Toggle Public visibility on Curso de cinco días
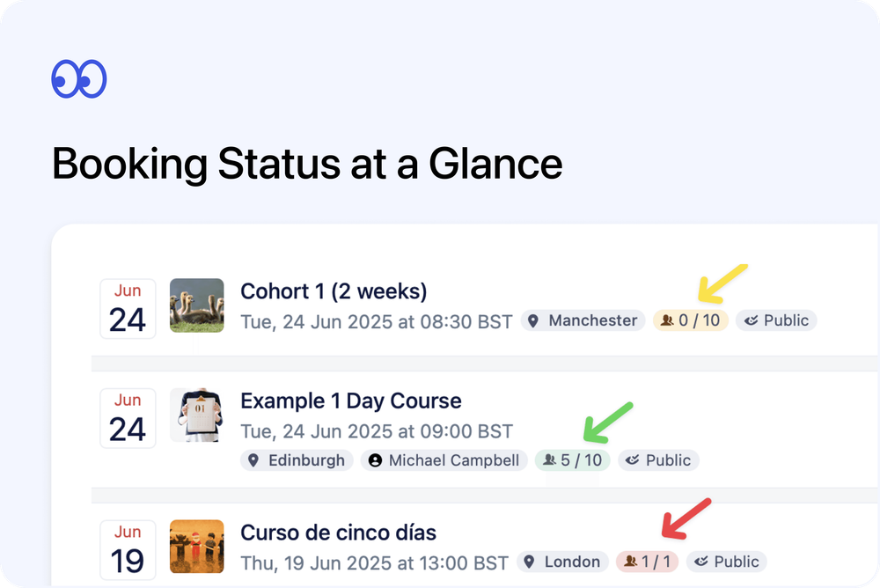 (x=727, y=562)
